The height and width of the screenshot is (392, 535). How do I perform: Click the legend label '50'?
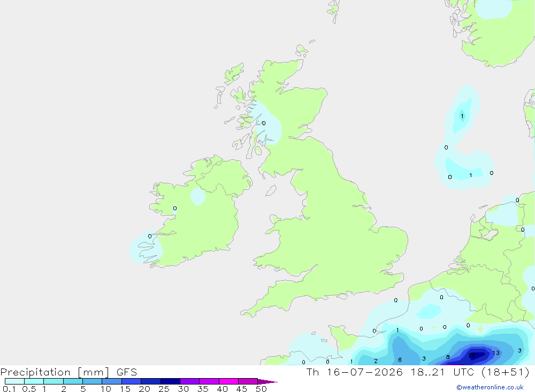pyautogui.click(x=261, y=389)
